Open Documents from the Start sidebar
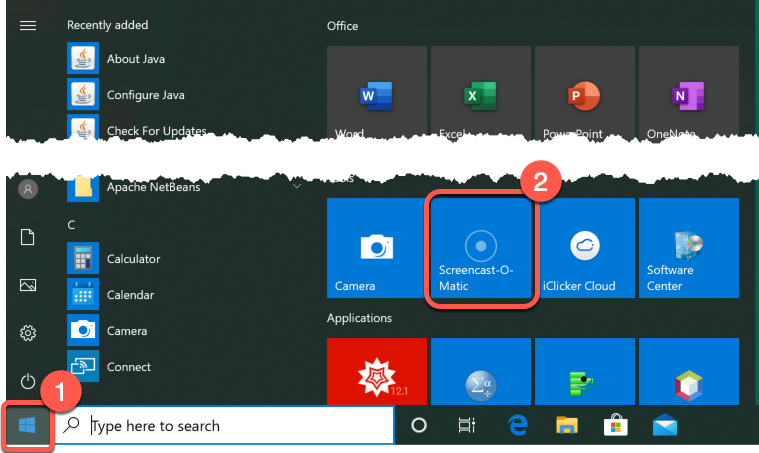Image resolution: width=759 pixels, height=453 pixels. pyautogui.click(x=28, y=237)
